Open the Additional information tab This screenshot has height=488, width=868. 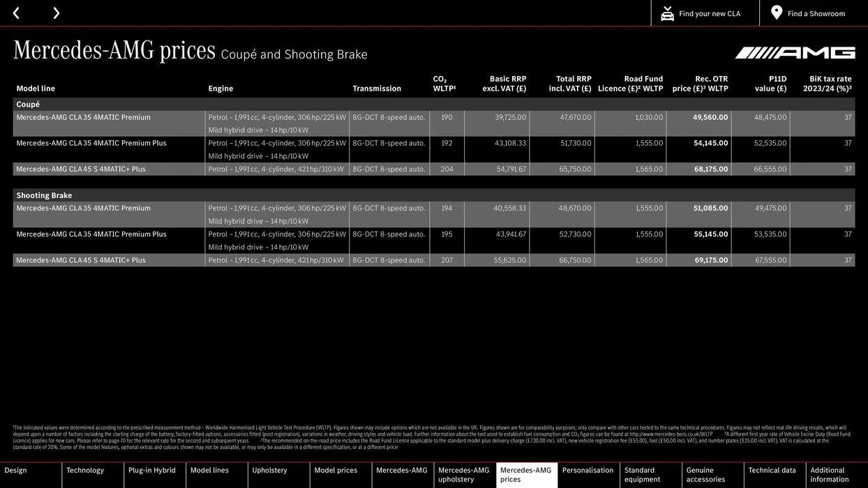click(830, 475)
